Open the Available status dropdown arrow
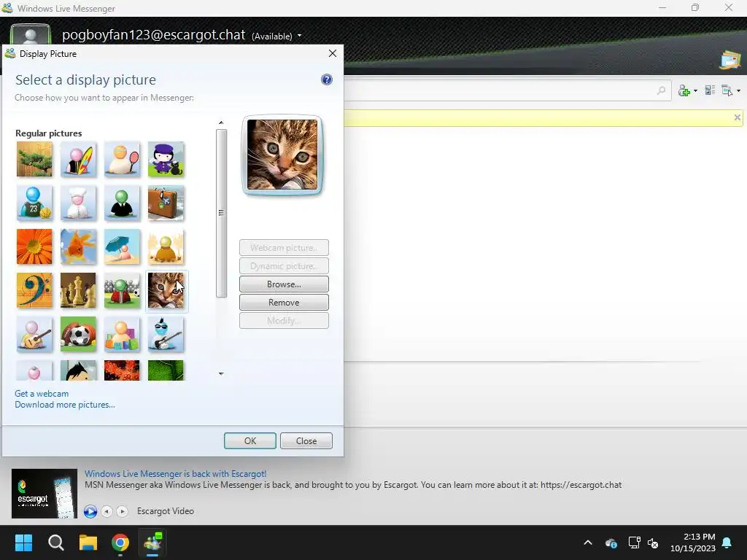 pyautogui.click(x=299, y=36)
